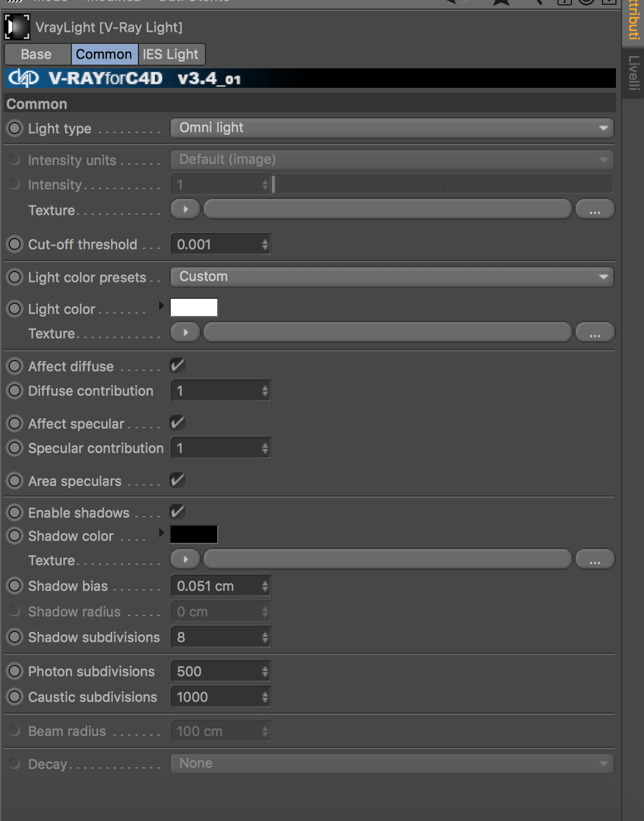Open the Light type dropdown
This screenshot has height=821, width=644.
392,128
